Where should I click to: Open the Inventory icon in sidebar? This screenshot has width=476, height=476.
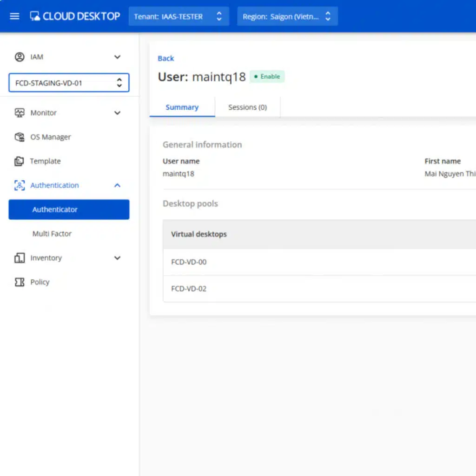point(19,258)
